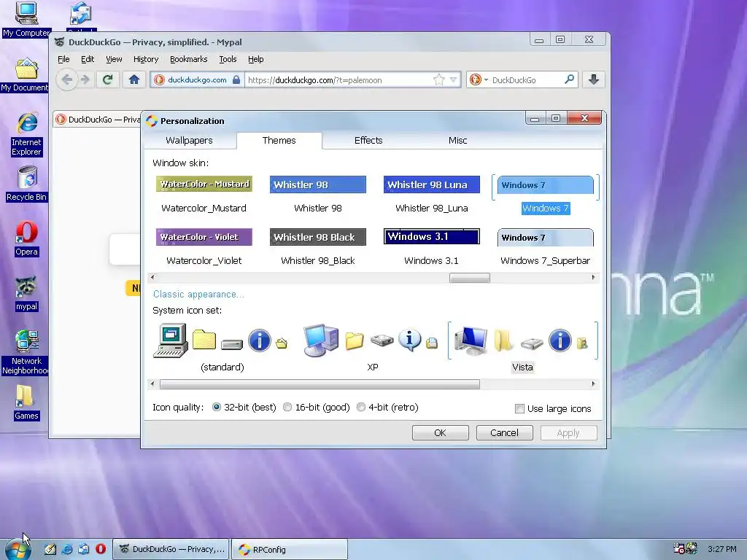The image size is (747, 560).
Task: Open the Recycle Bin icon
Action: (x=27, y=184)
